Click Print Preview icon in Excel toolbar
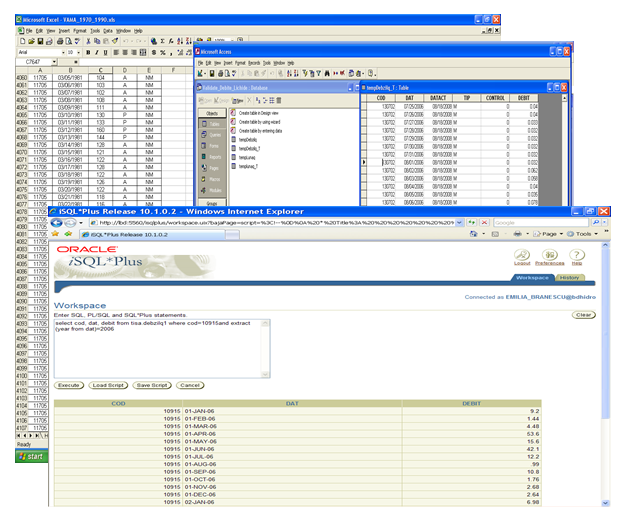Viewport: 631px width, 507px height. [68, 41]
